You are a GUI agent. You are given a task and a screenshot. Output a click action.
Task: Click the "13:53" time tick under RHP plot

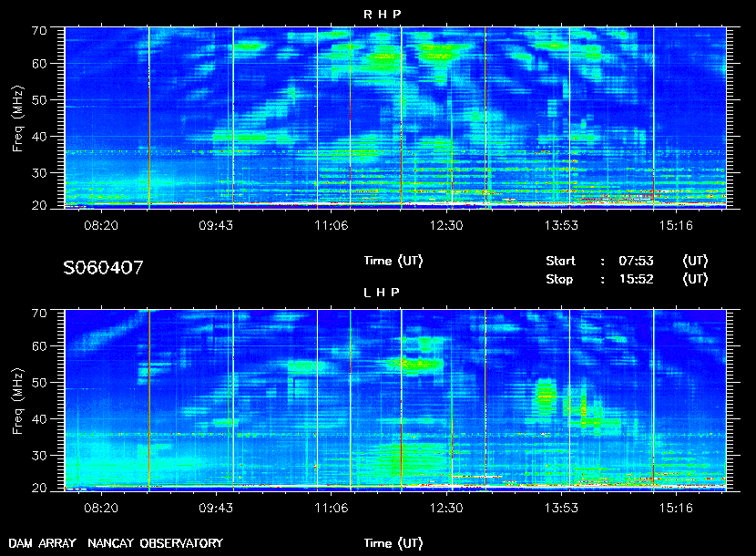561,225
